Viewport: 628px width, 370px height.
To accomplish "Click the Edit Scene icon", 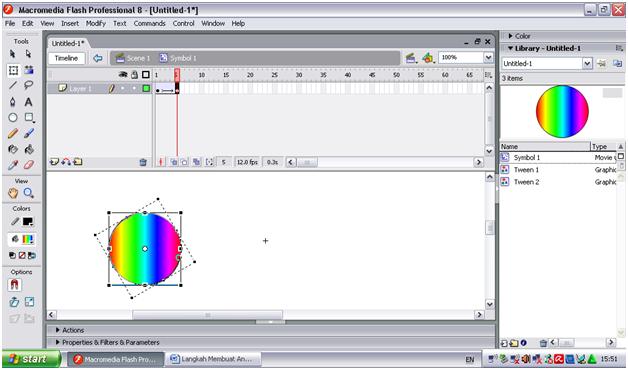I will tap(410, 58).
